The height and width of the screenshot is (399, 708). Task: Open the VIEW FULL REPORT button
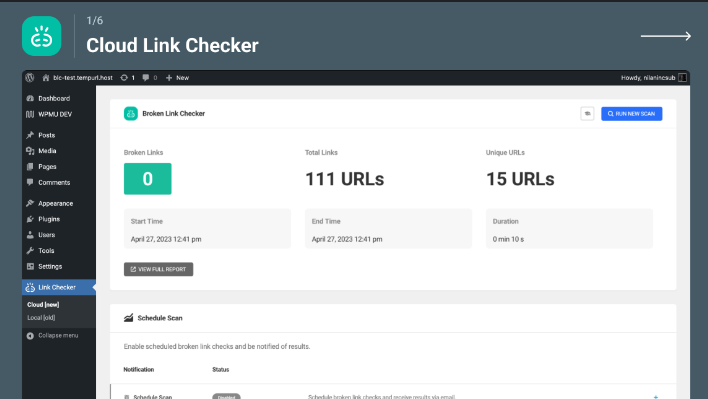pos(158,269)
